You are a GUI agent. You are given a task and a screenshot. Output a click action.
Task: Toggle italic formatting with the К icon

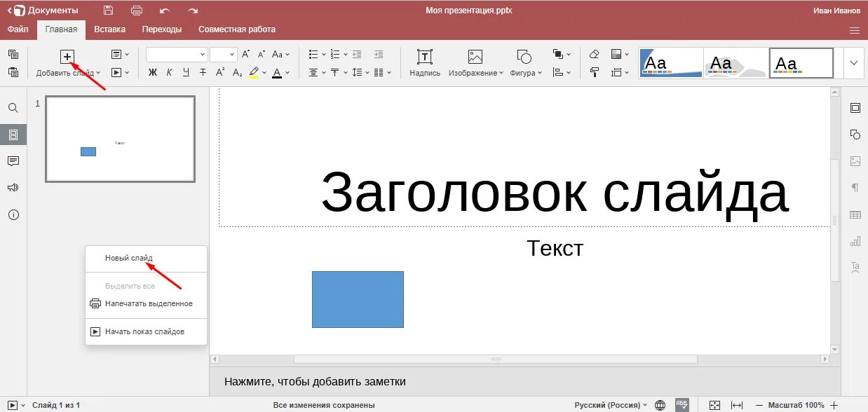click(x=169, y=72)
